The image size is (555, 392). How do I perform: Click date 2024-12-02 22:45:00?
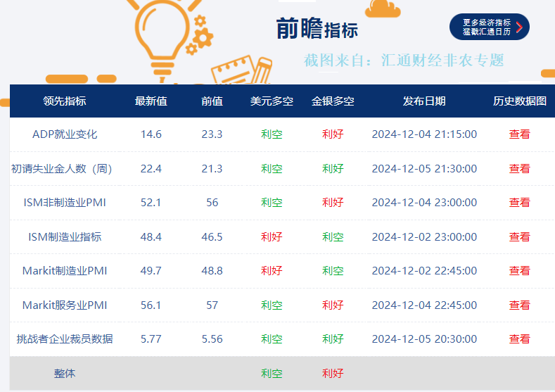[x=424, y=271]
